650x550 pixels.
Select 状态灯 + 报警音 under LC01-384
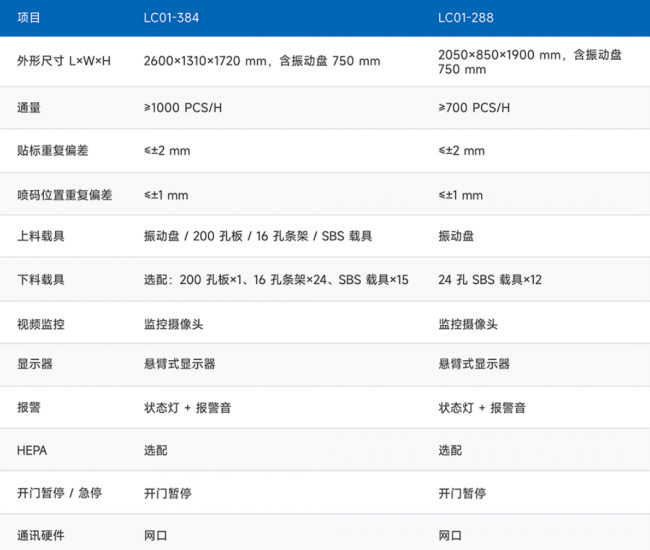click(188, 408)
